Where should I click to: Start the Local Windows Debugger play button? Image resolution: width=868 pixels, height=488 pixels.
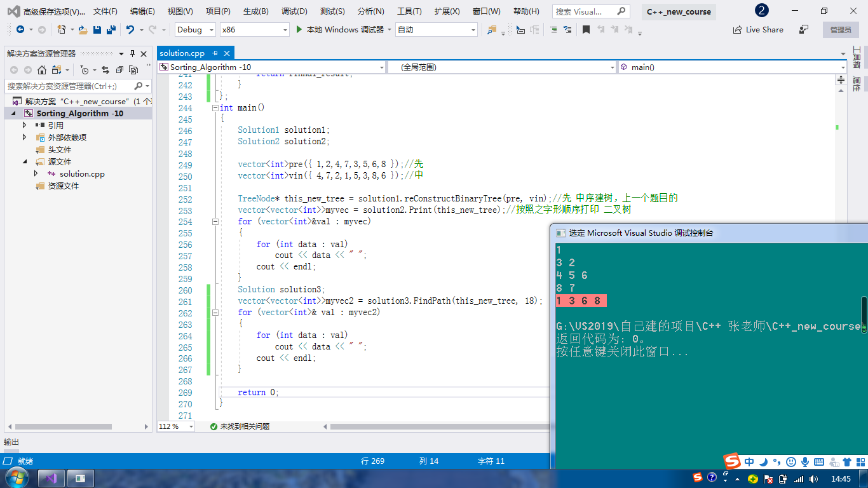pyautogui.click(x=299, y=29)
